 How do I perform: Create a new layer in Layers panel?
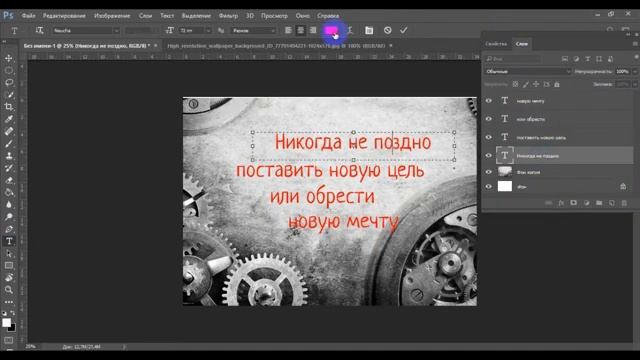click(611, 203)
